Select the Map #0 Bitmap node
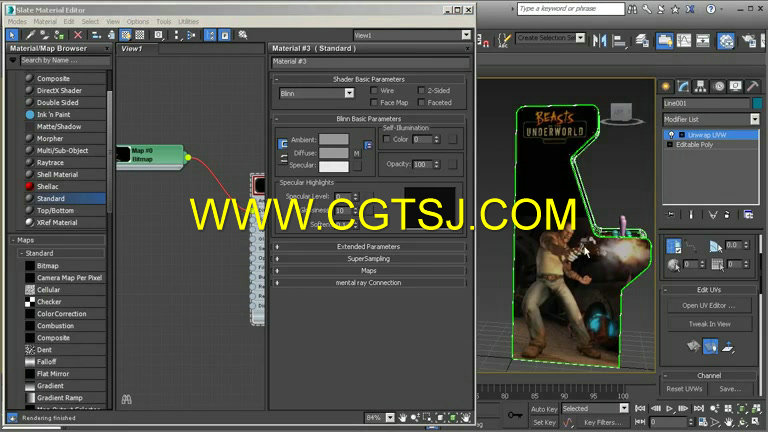Image resolution: width=768 pixels, height=432 pixels. [151, 155]
